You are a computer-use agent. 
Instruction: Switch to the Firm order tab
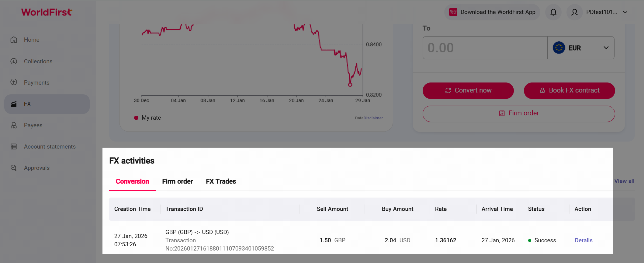pos(178,181)
